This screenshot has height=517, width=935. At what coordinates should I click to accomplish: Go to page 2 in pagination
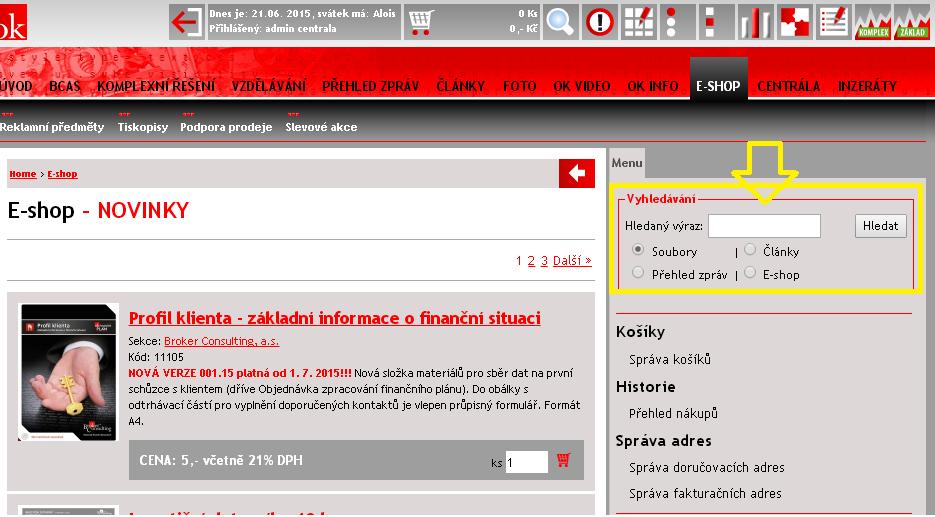click(531, 261)
